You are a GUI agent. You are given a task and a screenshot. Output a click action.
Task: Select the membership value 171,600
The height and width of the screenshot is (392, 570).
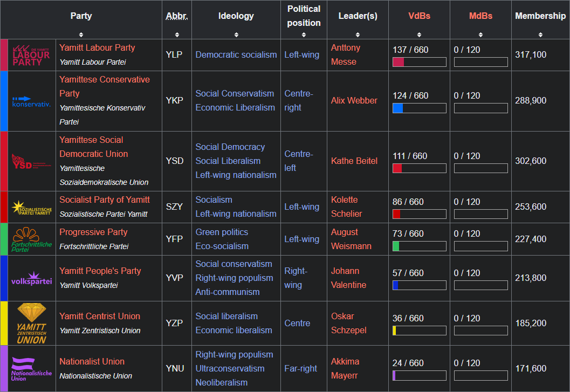click(x=531, y=368)
